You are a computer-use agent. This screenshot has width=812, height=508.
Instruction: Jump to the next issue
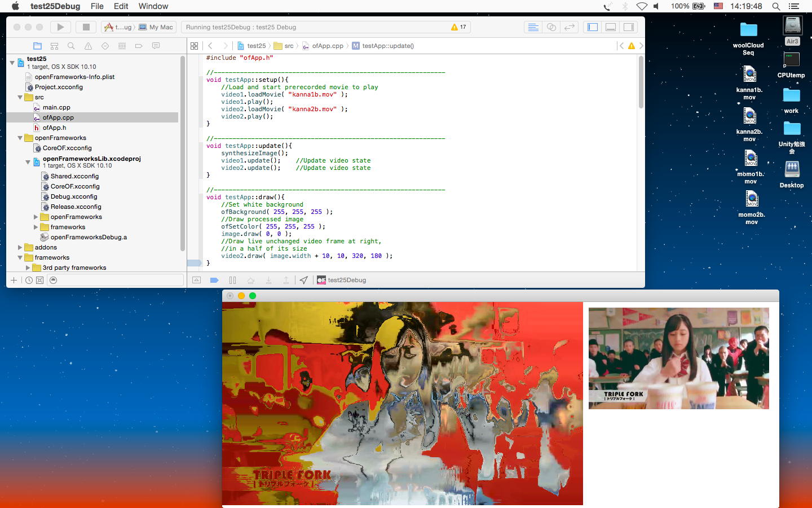641,46
